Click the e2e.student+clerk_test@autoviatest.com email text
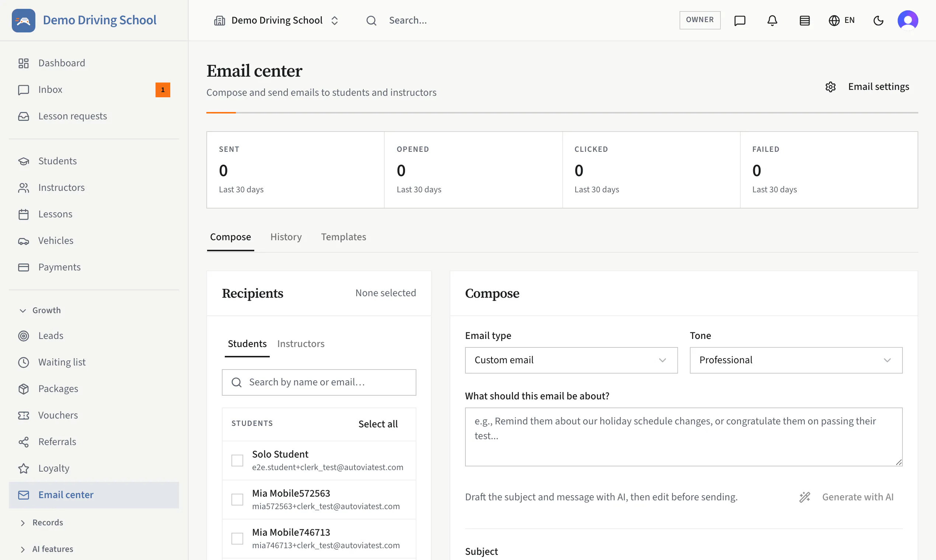The width and height of the screenshot is (936, 560). point(328,467)
